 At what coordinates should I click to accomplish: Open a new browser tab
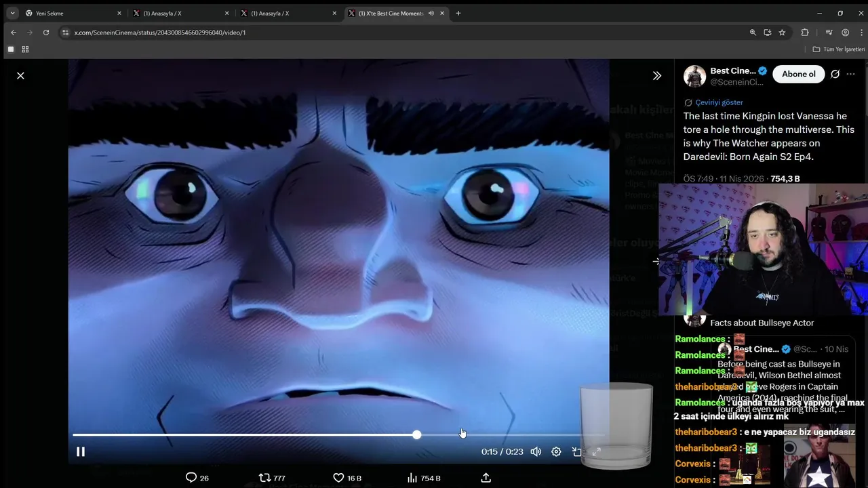(458, 13)
